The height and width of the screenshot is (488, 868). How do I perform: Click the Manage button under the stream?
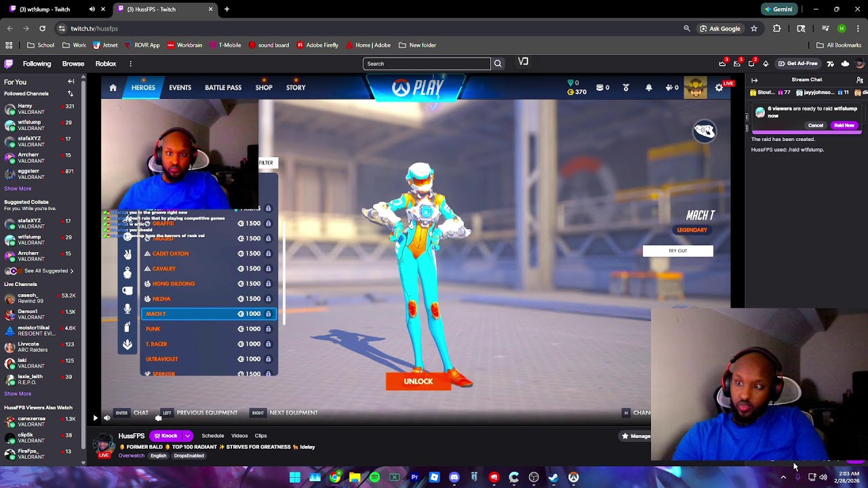click(635, 436)
